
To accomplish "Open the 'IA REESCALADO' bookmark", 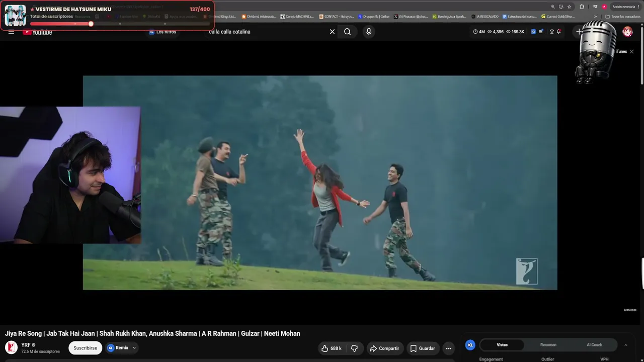I will point(485,17).
